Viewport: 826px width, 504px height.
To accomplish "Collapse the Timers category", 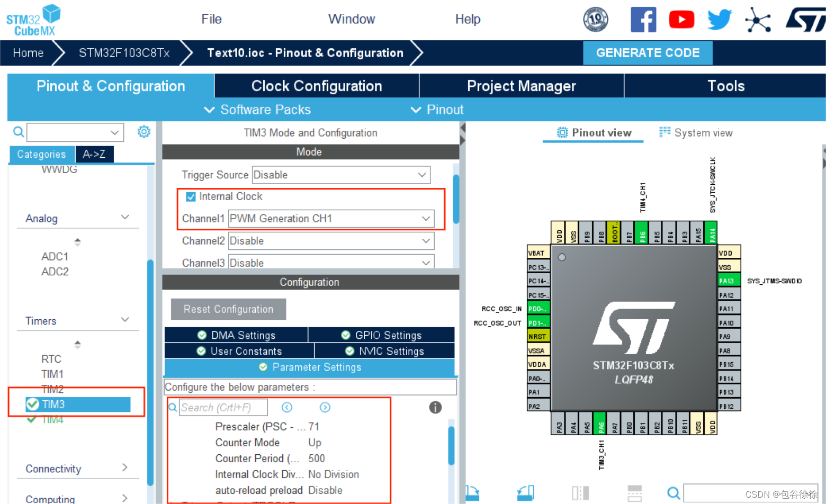I will click(x=125, y=320).
